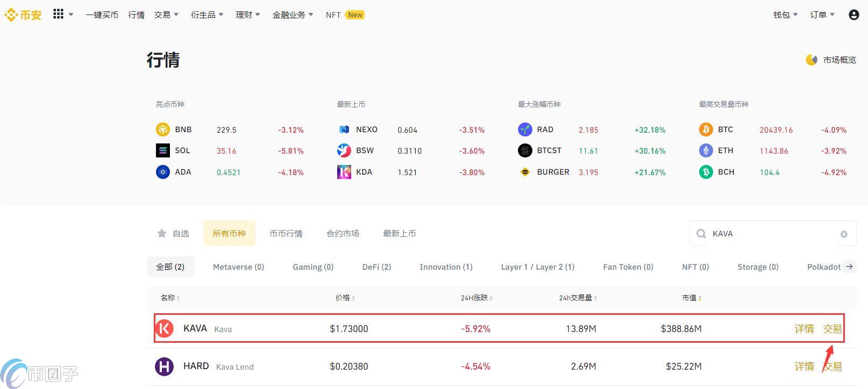Select the Storage (0) filter
The width and height of the screenshot is (868, 389).
point(758,266)
